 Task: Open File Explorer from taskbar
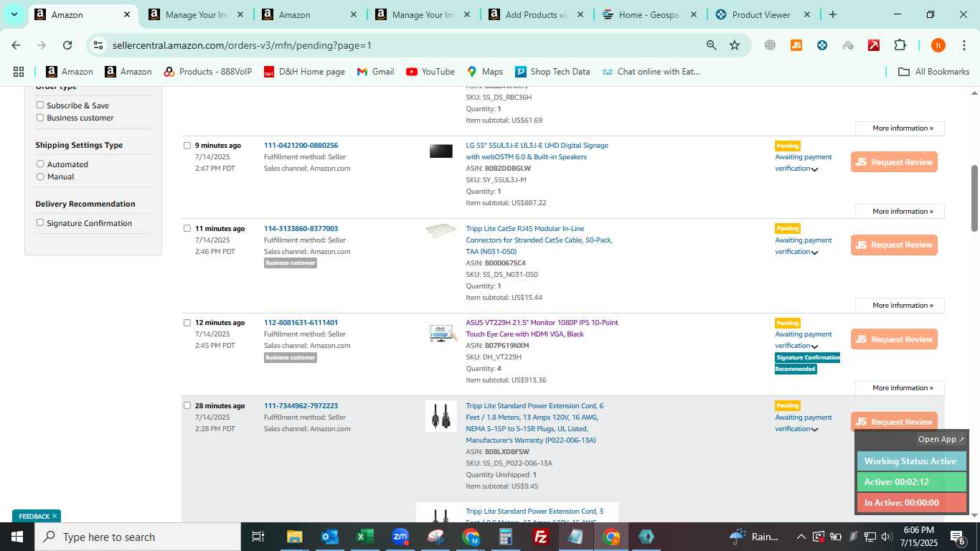(x=295, y=537)
